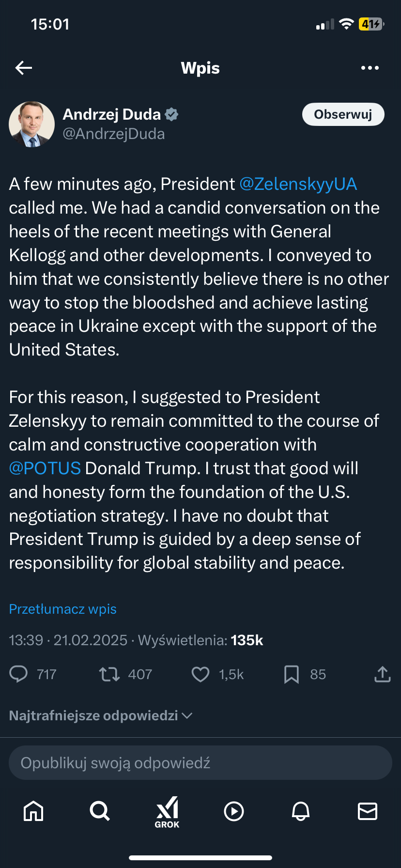Viewport: 401px width, 868px height.
Task: Repost this post with retweet icon
Action: (109, 674)
